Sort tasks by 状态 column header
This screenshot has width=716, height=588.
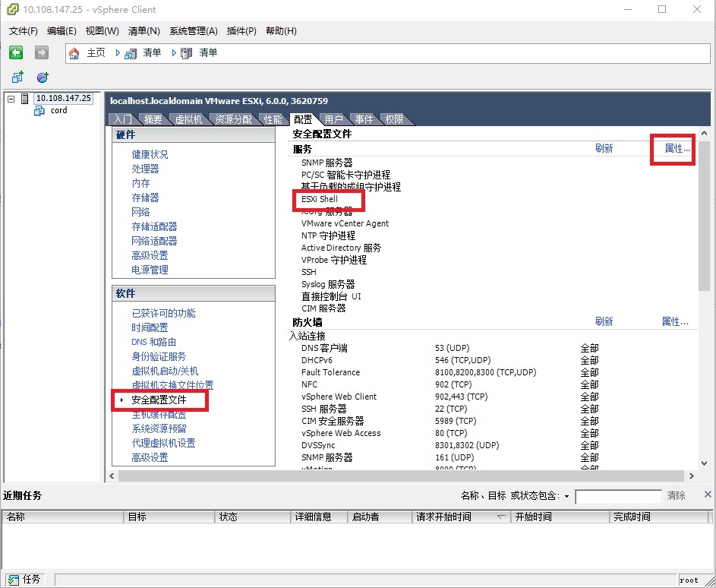point(252,517)
